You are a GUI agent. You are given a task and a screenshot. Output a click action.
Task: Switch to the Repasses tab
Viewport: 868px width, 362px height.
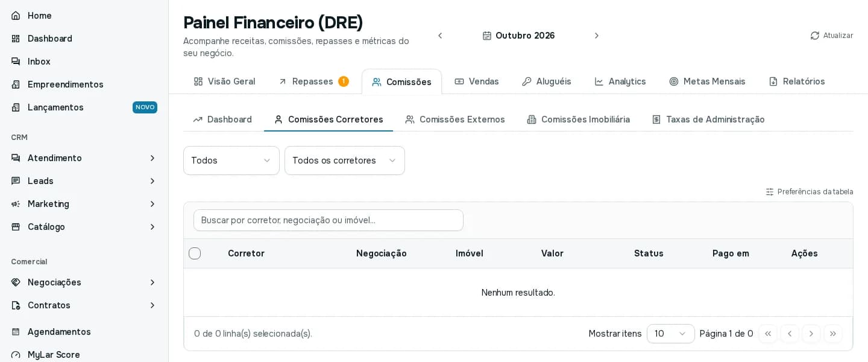(x=313, y=81)
